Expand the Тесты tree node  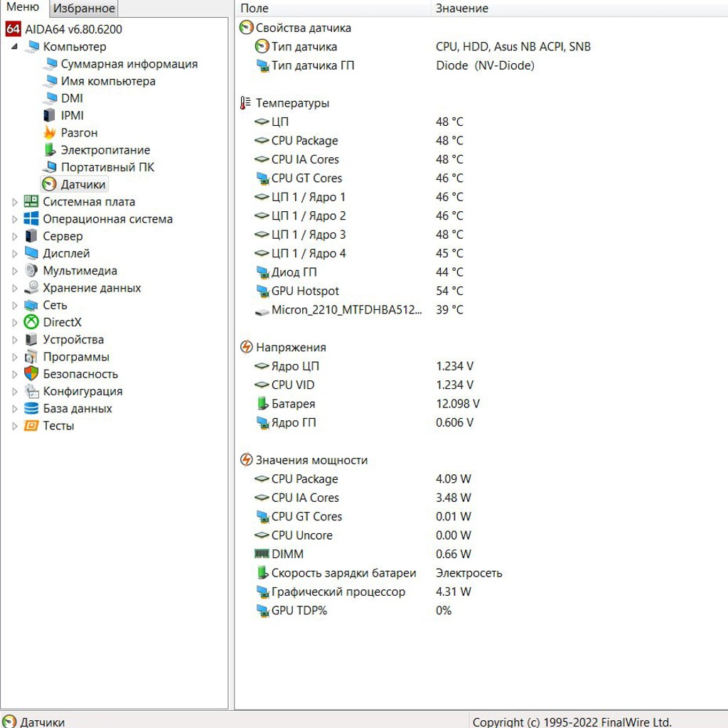[x=14, y=426]
